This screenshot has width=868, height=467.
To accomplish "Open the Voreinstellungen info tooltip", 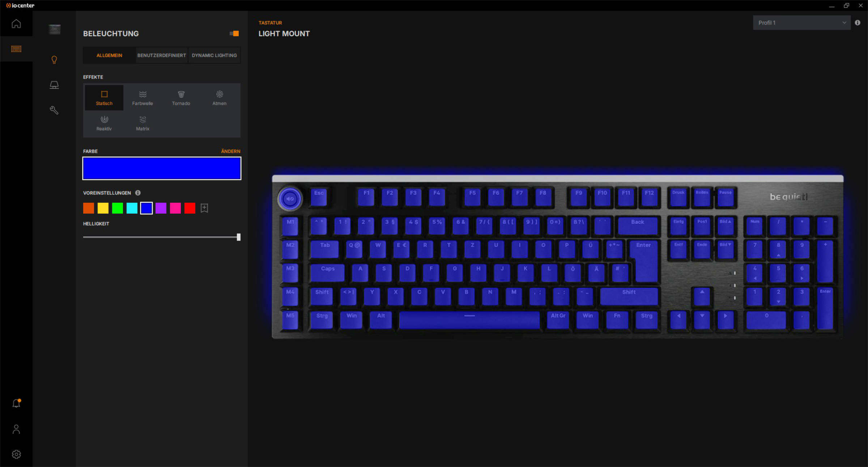I will [138, 193].
